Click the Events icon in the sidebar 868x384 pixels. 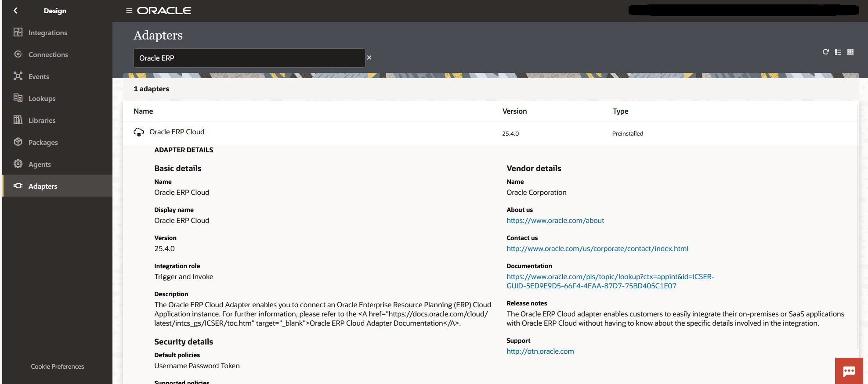tap(18, 76)
